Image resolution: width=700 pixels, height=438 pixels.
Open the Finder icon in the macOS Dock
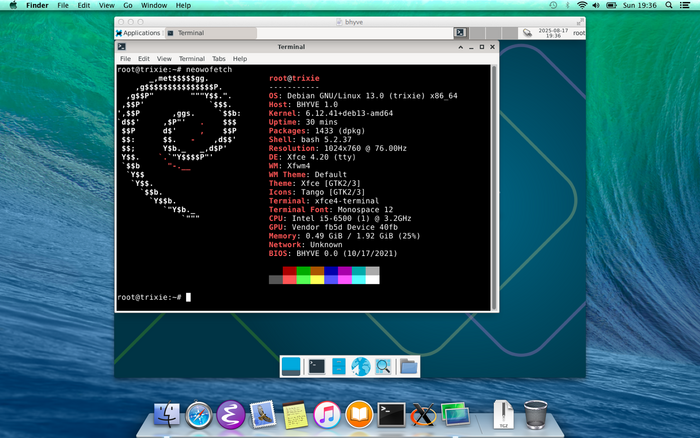click(167, 415)
